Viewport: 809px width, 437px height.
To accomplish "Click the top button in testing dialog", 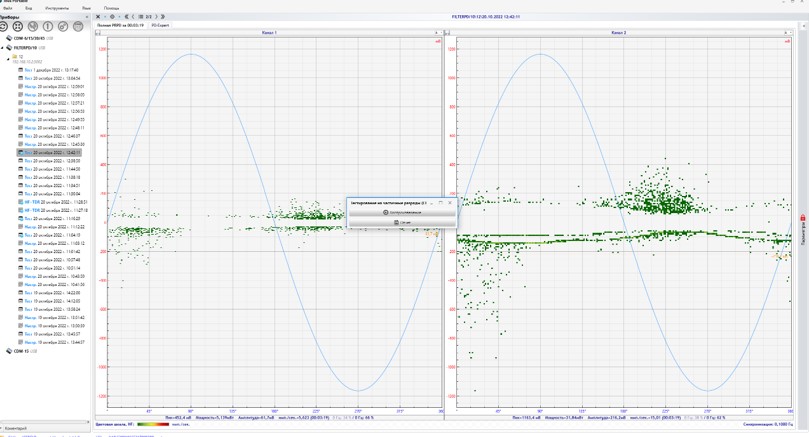I will tap(401, 212).
